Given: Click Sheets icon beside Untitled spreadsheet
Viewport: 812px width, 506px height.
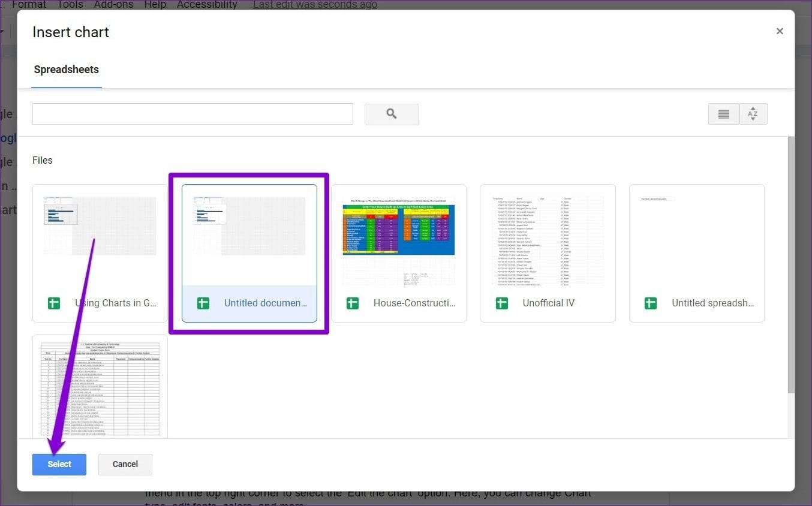Looking at the screenshot, I should 651,303.
